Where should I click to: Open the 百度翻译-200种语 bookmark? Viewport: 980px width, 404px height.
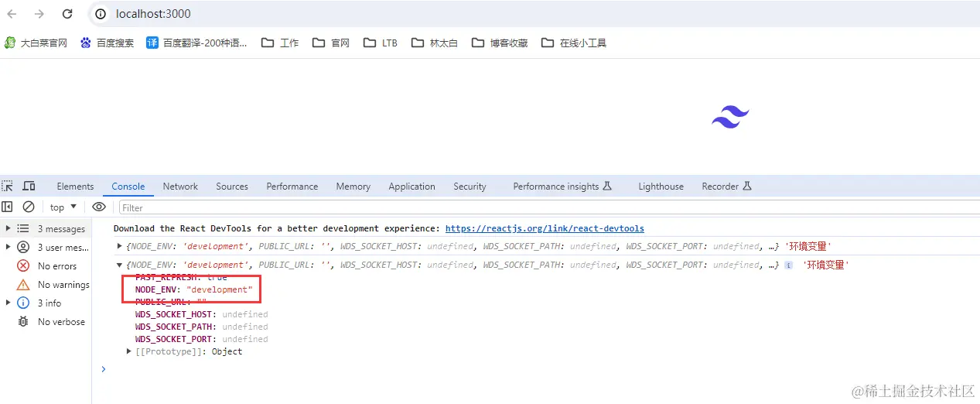click(196, 43)
